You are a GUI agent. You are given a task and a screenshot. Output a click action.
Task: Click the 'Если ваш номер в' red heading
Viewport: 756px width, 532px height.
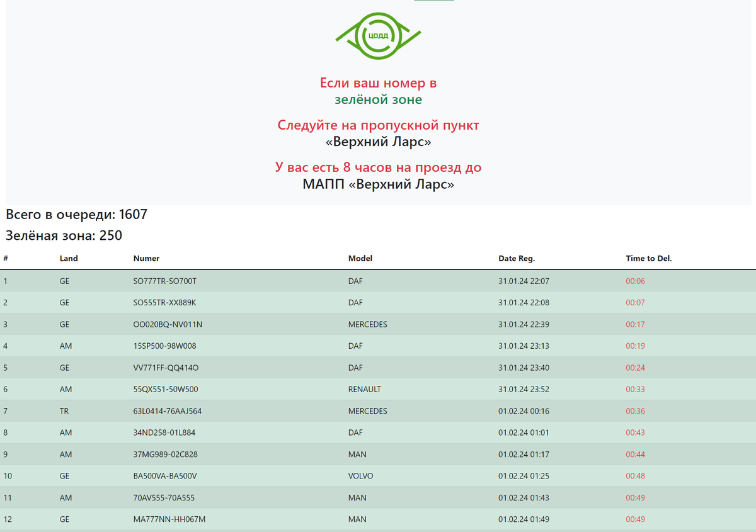pyautogui.click(x=378, y=83)
